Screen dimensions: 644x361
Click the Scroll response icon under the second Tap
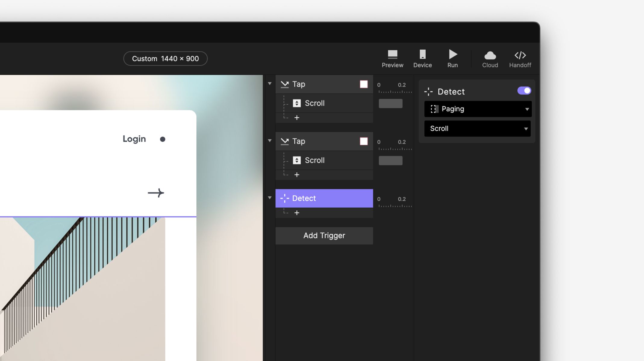pos(297,160)
